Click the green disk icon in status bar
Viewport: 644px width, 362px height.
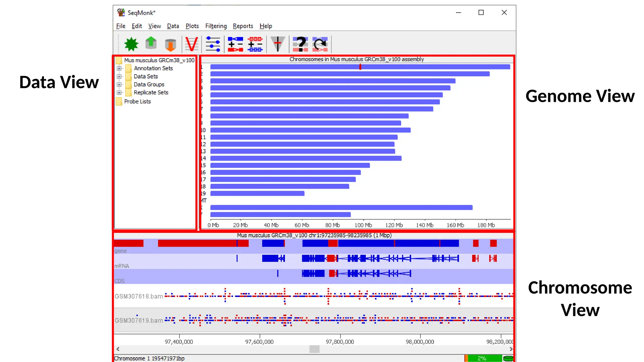point(508,358)
